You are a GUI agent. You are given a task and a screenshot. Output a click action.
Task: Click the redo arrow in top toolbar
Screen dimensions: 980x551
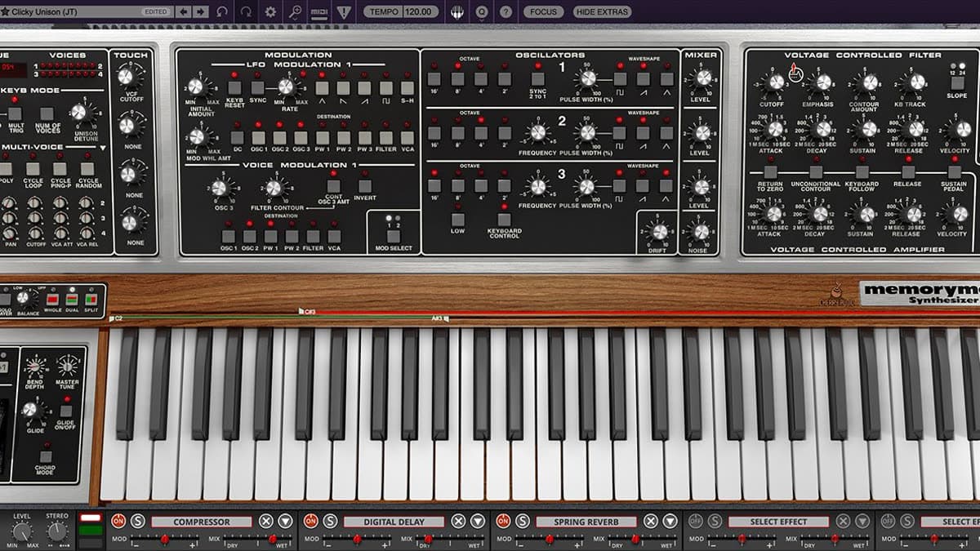tap(247, 12)
